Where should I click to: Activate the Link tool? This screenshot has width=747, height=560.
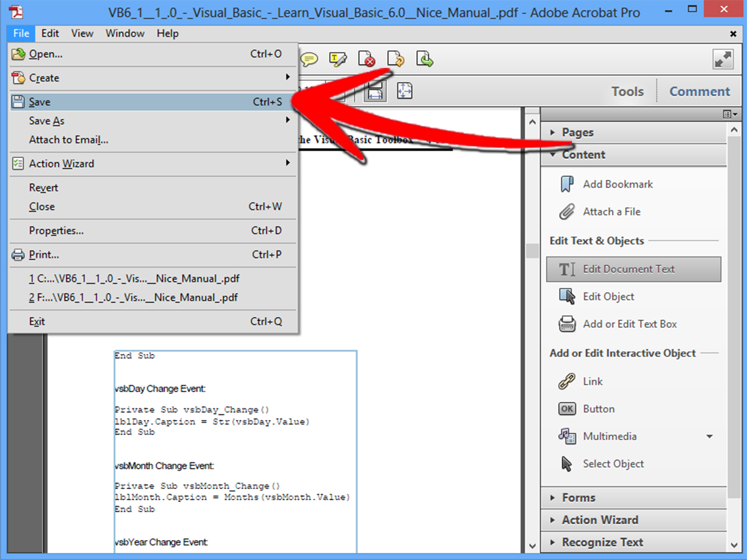(x=592, y=381)
